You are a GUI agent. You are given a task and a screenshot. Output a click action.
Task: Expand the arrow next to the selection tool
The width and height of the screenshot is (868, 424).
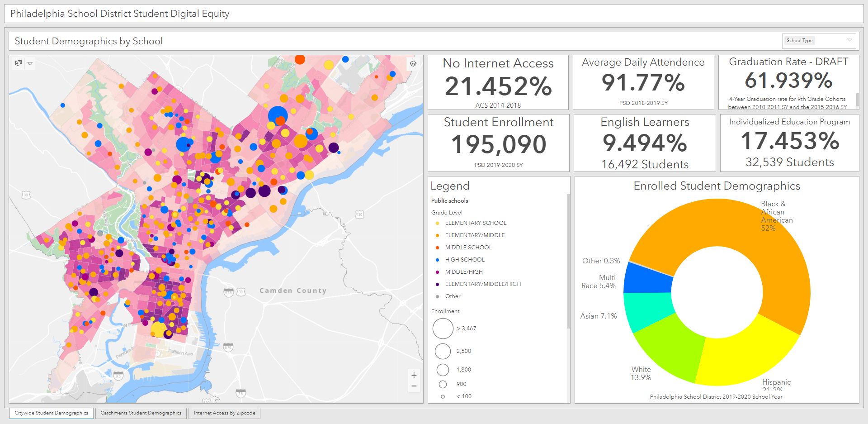[30, 63]
